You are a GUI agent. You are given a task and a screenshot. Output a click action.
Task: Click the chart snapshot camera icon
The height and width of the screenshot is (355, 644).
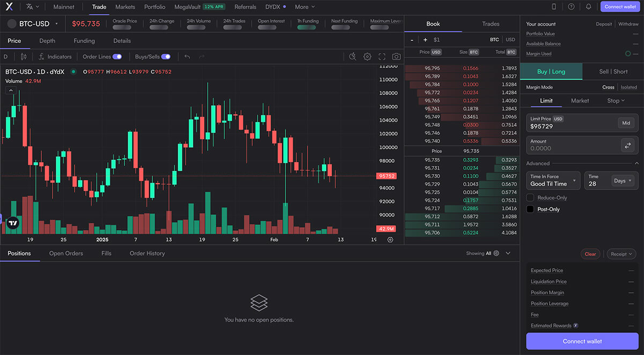tap(396, 56)
